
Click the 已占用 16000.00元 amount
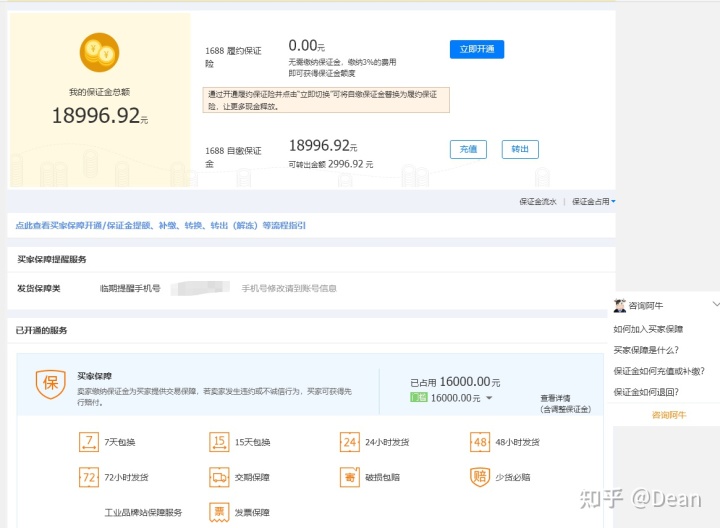pyautogui.click(x=455, y=382)
